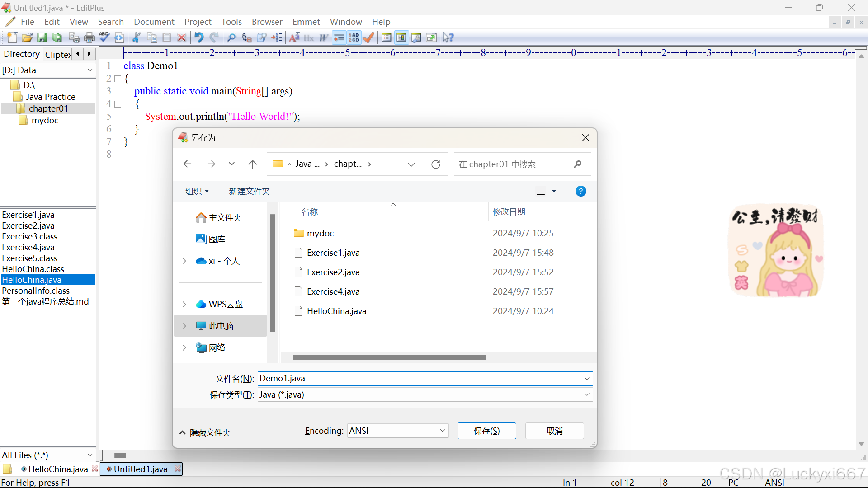Click the Find magnifier icon in toolbar
Image resolution: width=868 pixels, height=488 pixels.
231,38
